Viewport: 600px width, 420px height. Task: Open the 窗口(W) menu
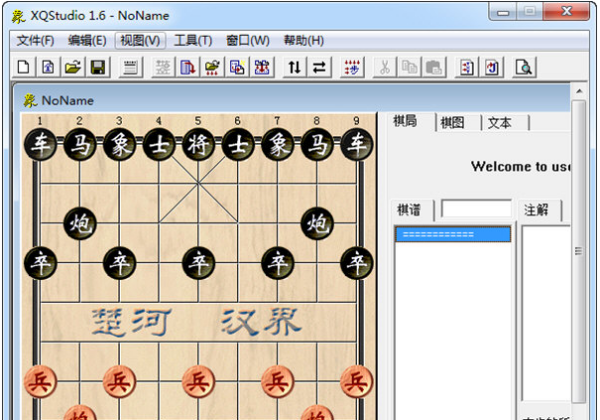(x=247, y=41)
